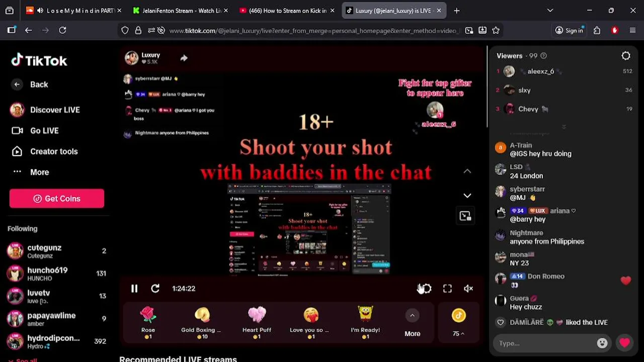Open browser extensions puzzle icon
The image size is (644, 362).
[x=597, y=31]
